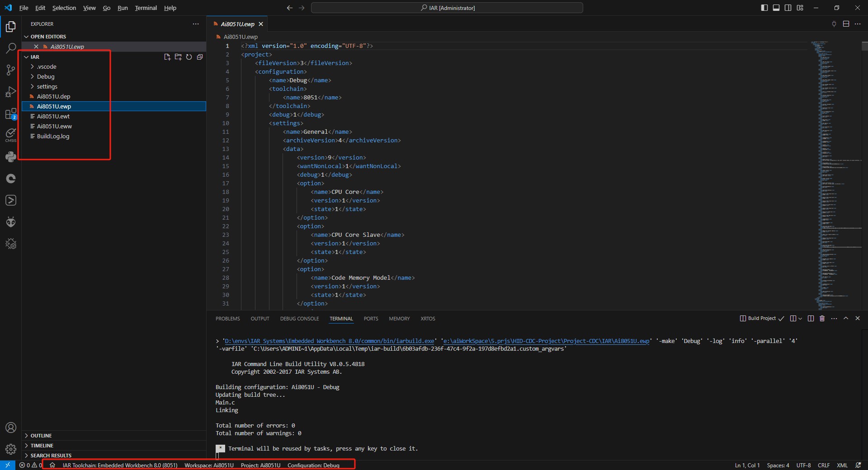Switch to the PROBLEMS panel tab

(228, 319)
